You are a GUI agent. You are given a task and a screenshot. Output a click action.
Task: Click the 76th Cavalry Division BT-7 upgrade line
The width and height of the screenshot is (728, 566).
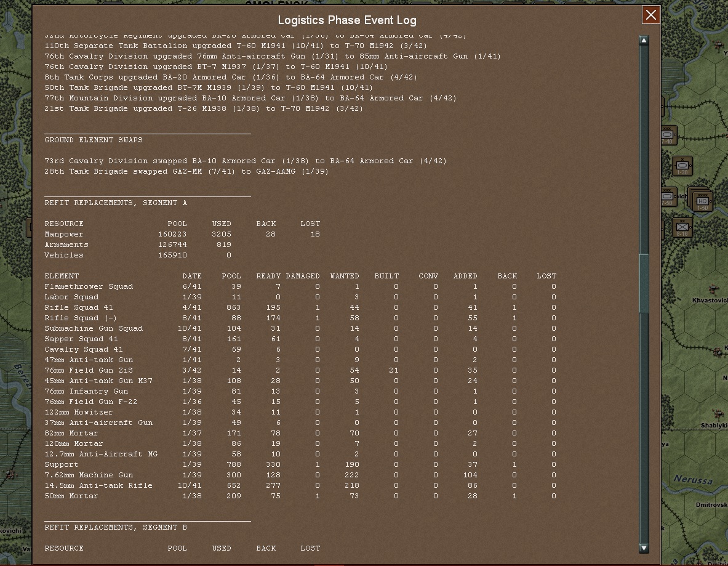[216, 67]
